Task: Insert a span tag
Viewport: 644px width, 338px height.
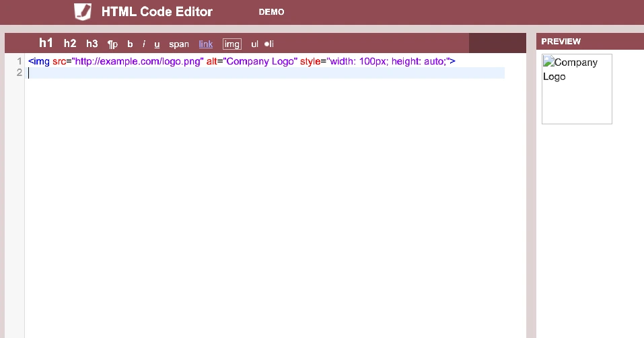Action: point(179,44)
